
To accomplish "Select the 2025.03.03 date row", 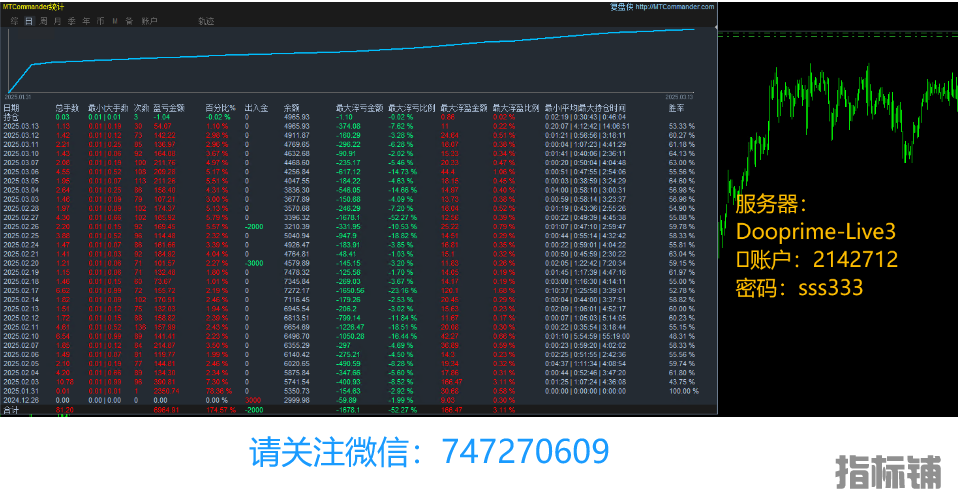I will (359, 199).
